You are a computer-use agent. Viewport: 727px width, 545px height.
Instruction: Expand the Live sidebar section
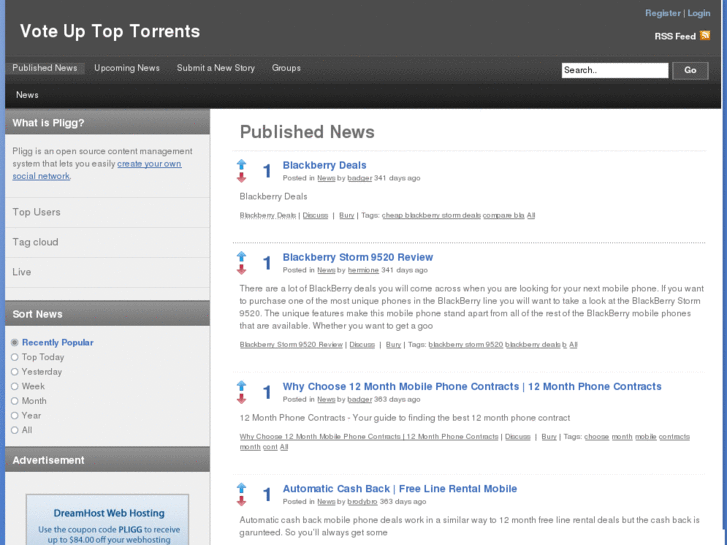click(x=22, y=272)
